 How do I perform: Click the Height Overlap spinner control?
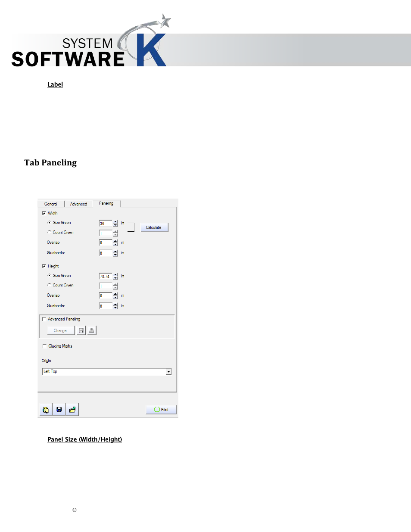[115, 296]
